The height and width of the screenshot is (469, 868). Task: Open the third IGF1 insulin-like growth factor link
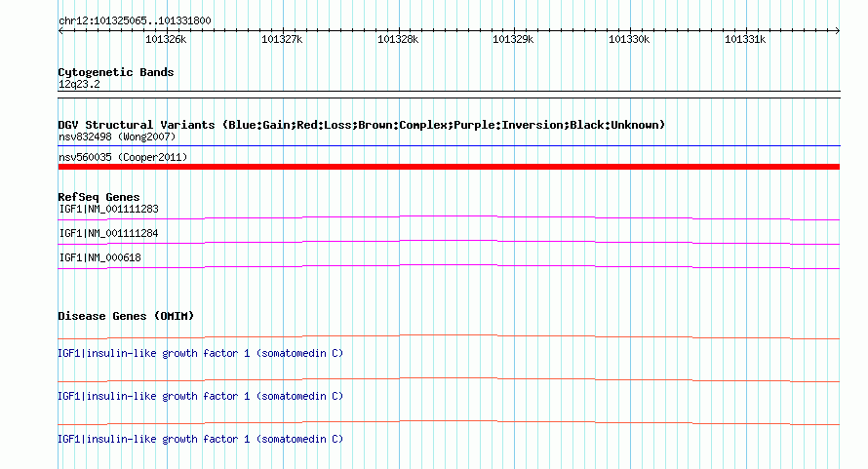pyautogui.click(x=200, y=439)
